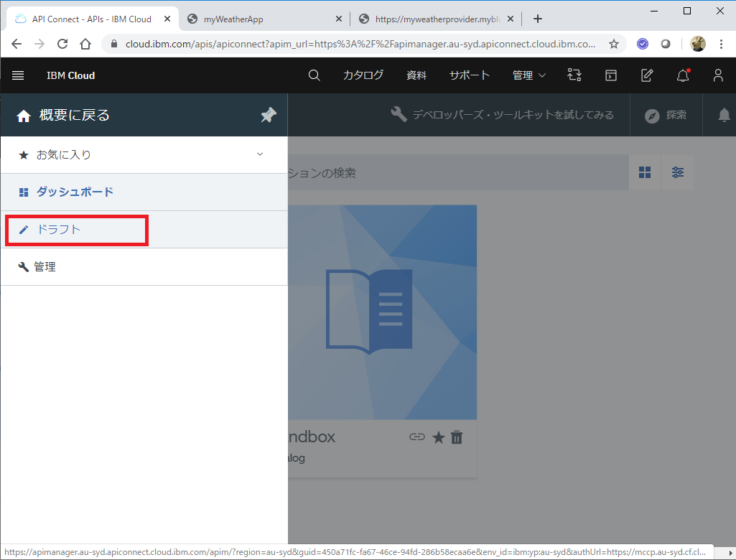Image resolution: width=736 pixels, height=560 pixels.
Task: Click the compass icon next to 探索
Action: pos(652,116)
